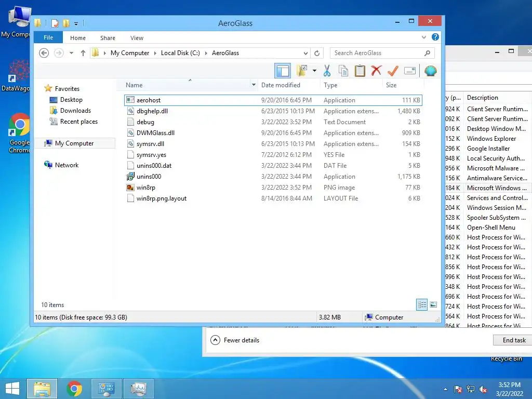This screenshot has height=399, width=532.
Task: Click the network tray icon
Action: (x=471, y=389)
